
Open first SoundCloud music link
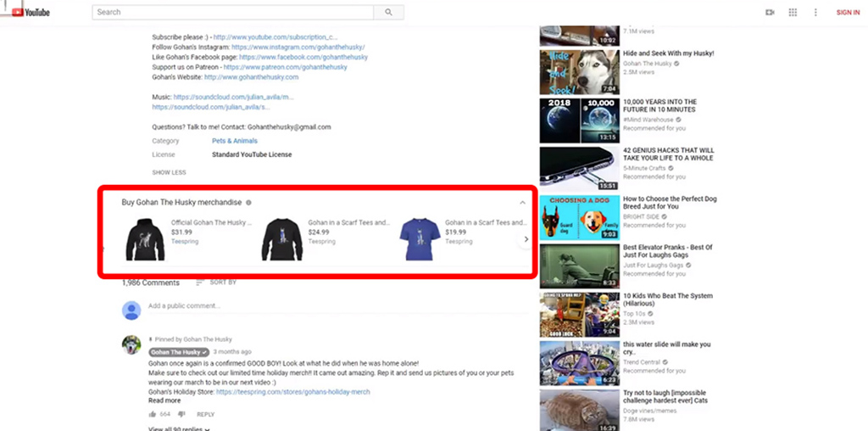[234, 97]
